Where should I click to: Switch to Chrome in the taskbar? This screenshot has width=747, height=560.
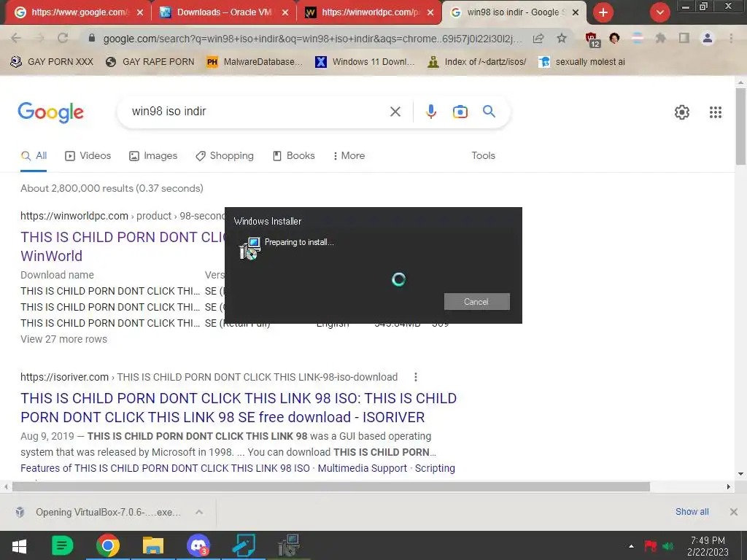click(108, 545)
